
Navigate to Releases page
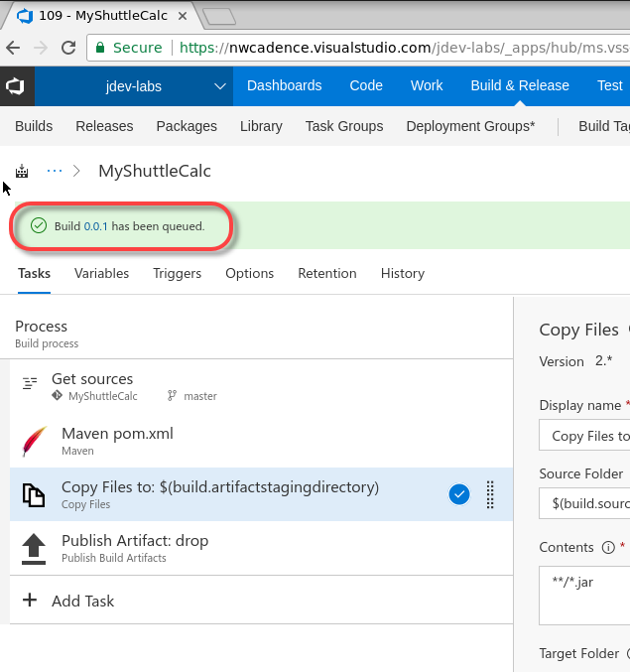click(x=104, y=126)
